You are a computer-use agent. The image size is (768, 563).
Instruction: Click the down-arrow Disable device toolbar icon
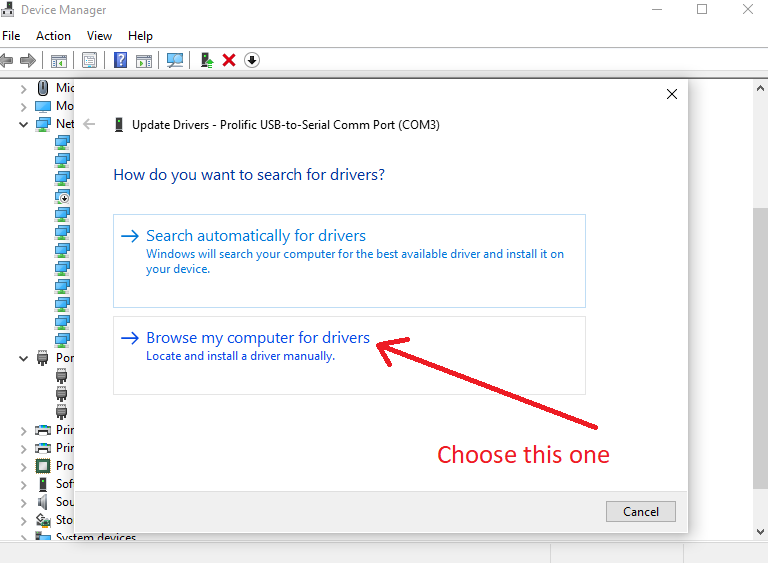[252, 60]
